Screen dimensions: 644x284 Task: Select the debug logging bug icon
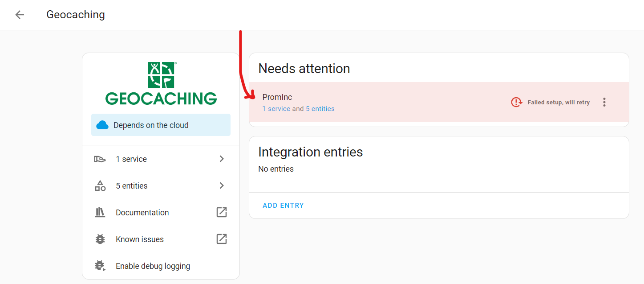[x=100, y=266]
